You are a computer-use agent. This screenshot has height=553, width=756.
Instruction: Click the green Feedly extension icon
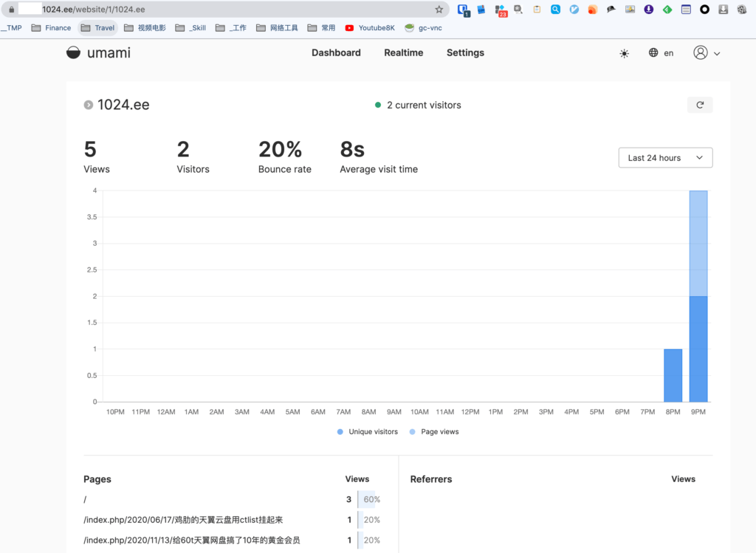[667, 9]
